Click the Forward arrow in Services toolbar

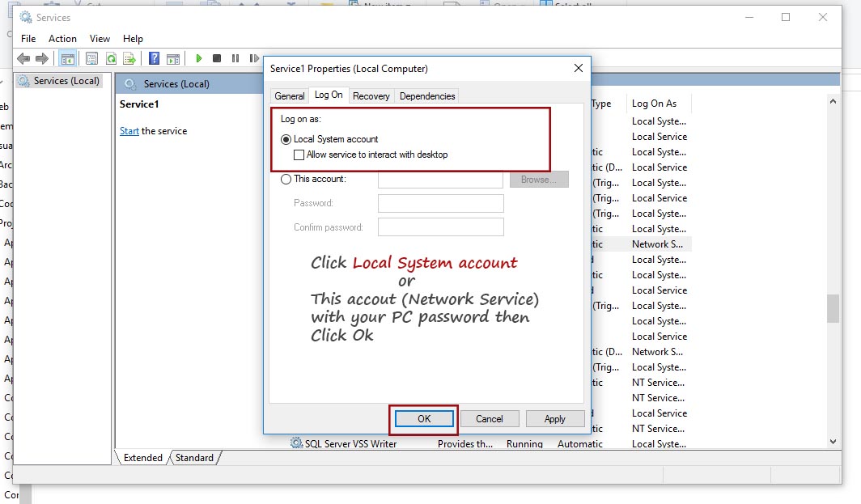pyautogui.click(x=42, y=58)
